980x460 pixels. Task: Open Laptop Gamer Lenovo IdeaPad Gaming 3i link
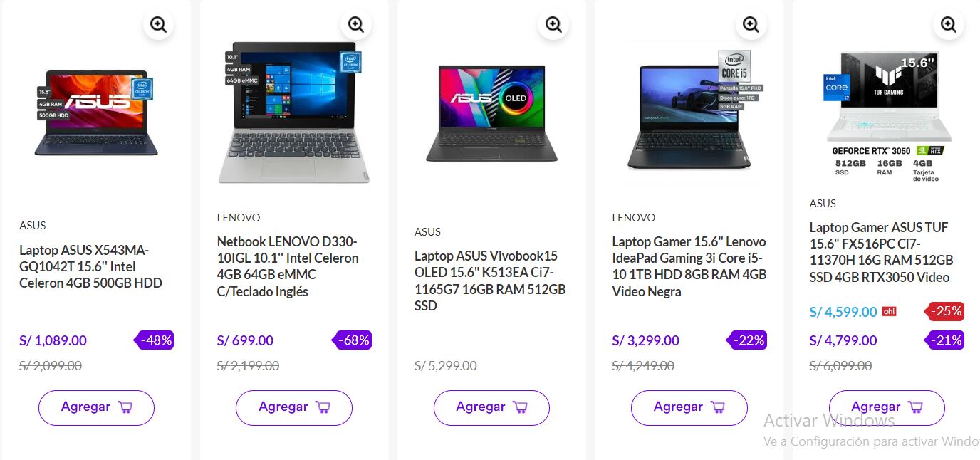pos(689,266)
